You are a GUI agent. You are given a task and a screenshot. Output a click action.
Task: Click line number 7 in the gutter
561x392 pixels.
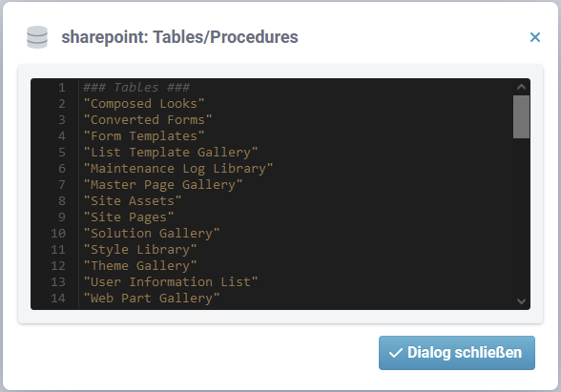coord(62,185)
